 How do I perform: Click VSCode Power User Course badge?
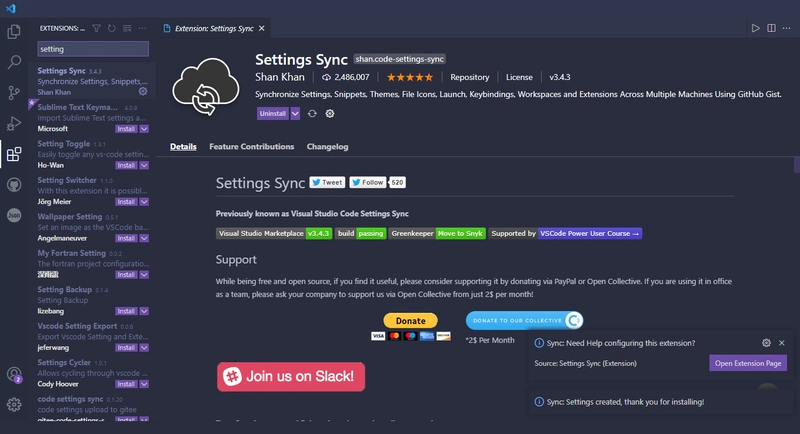coord(590,234)
